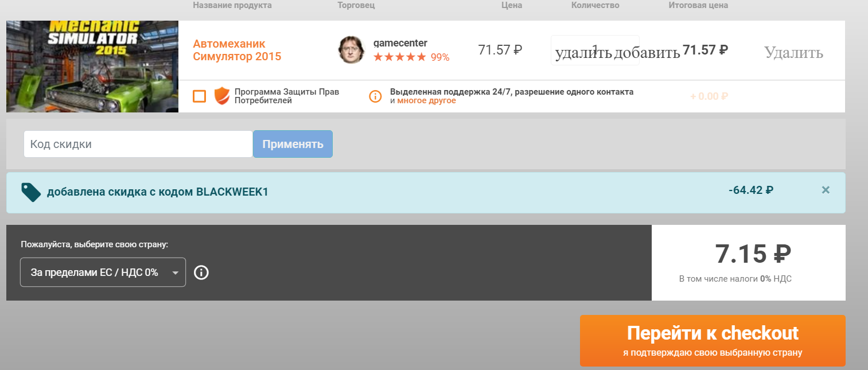Click the Итоговая цена column header

pyautogui.click(x=698, y=5)
